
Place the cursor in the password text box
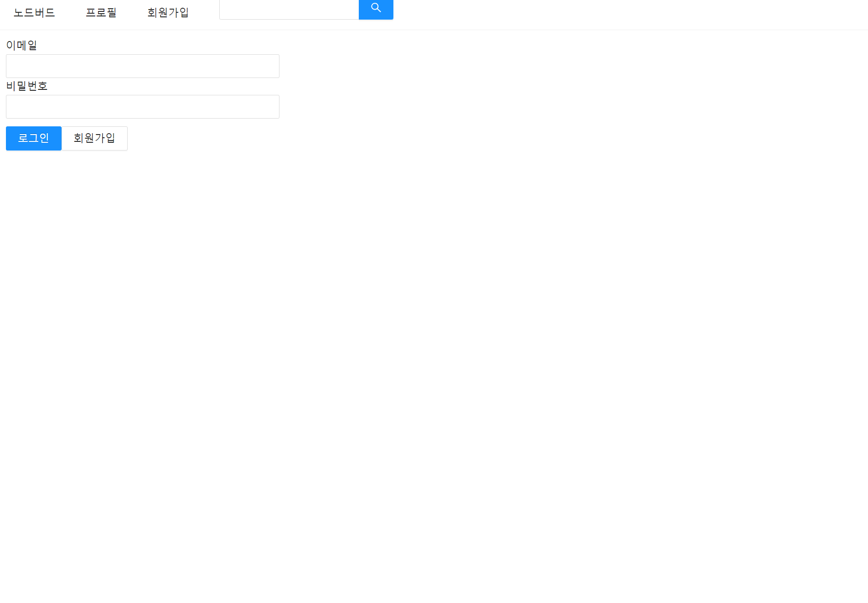pos(143,107)
